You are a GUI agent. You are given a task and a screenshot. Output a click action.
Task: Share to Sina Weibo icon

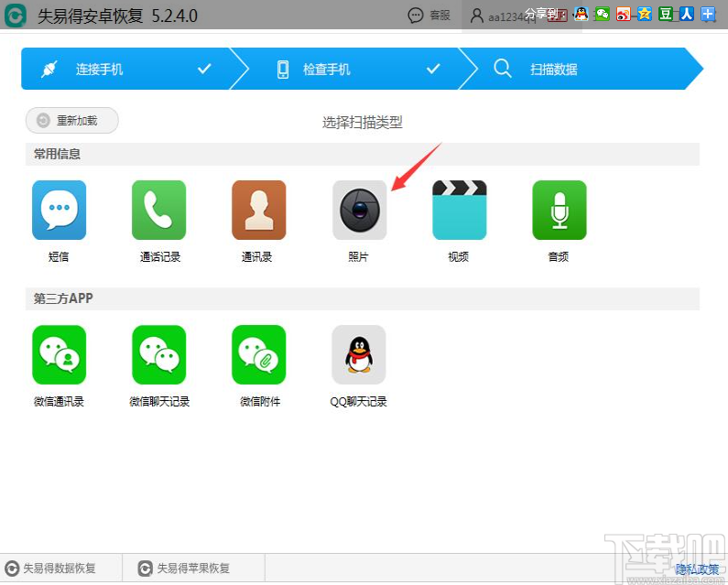[623, 14]
